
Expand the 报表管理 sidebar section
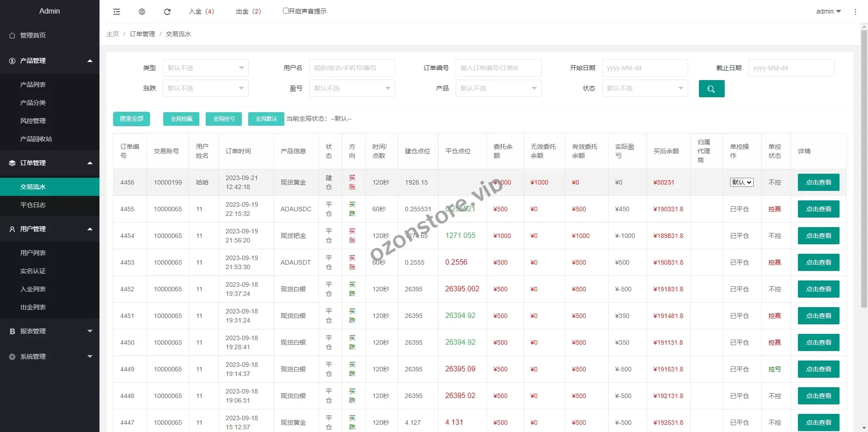pos(50,331)
